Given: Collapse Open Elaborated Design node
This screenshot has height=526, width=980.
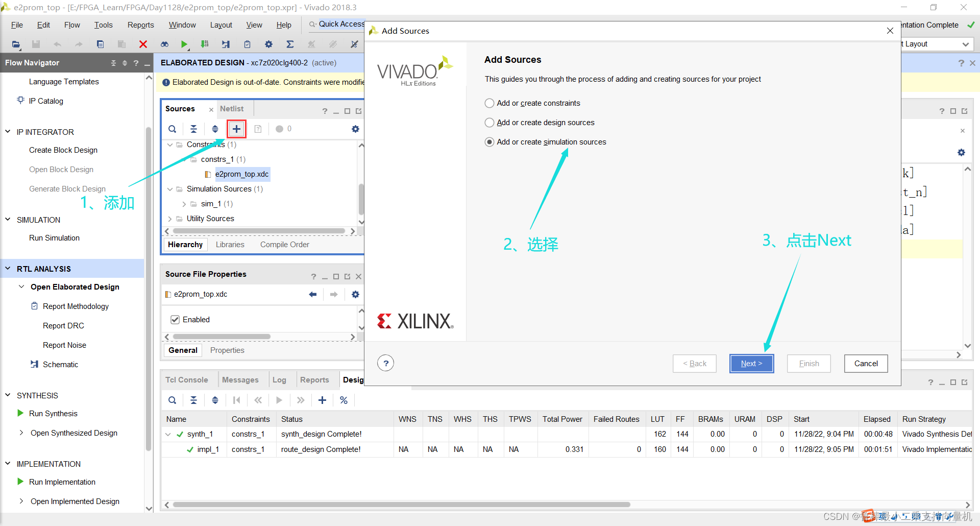Looking at the screenshot, I should (21, 287).
